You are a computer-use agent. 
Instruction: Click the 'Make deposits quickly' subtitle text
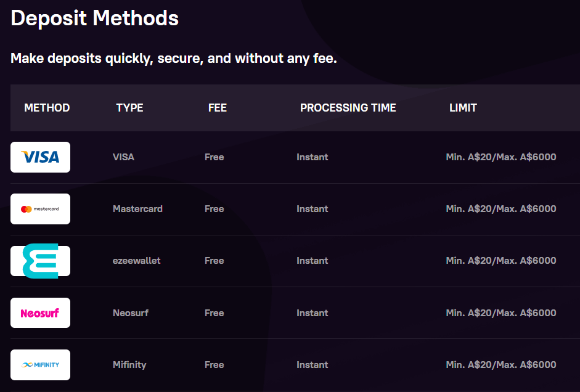coord(174,59)
